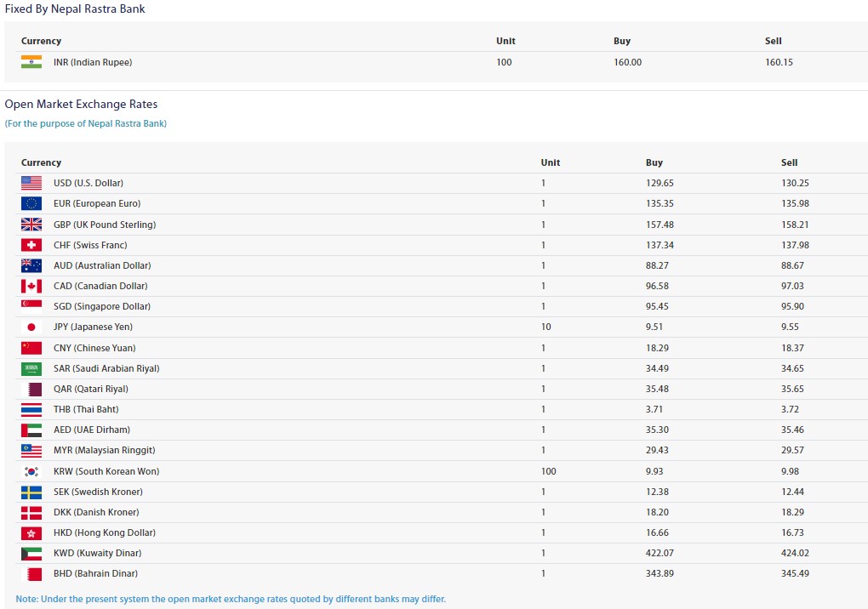Click the Saudi Arabian flag icon
Screen dimensions: 868x609
[31, 368]
